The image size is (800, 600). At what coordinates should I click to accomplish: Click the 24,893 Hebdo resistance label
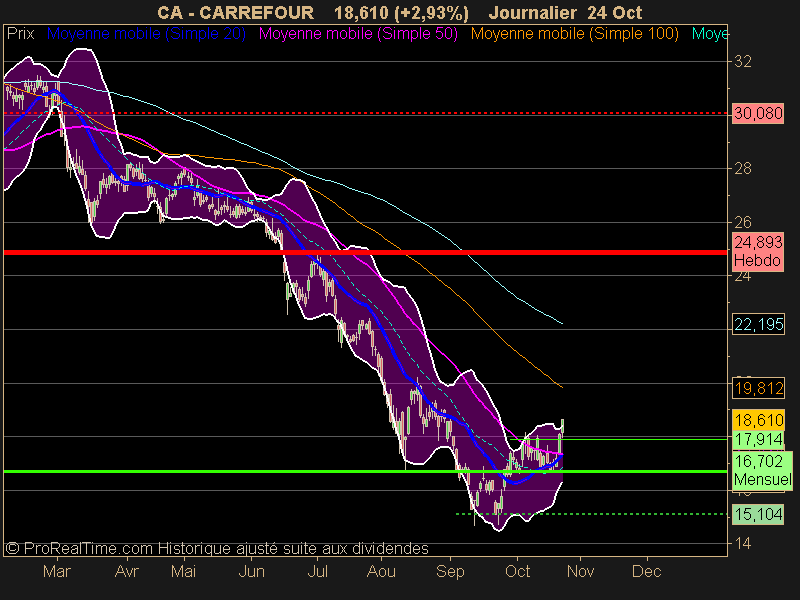pyautogui.click(x=758, y=252)
